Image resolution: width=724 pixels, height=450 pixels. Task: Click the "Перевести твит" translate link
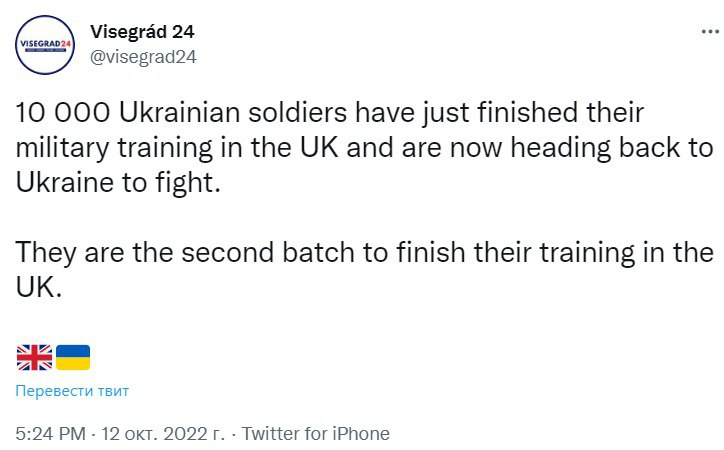[x=72, y=390]
